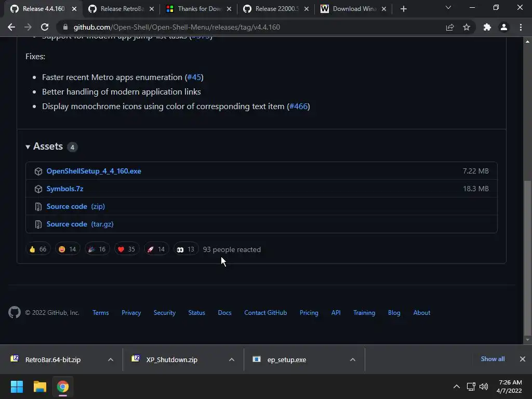This screenshot has width=532, height=399.
Task: Open the Pricing footer link
Action: (309, 313)
